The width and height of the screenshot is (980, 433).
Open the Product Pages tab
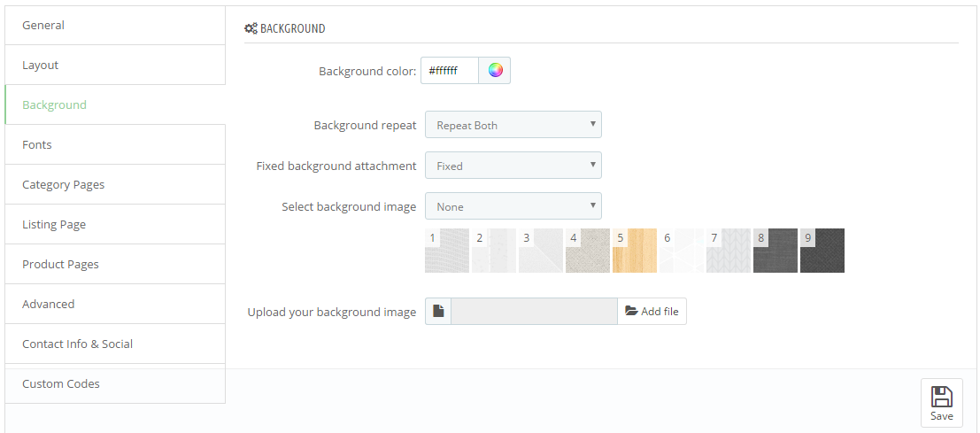click(x=115, y=264)
